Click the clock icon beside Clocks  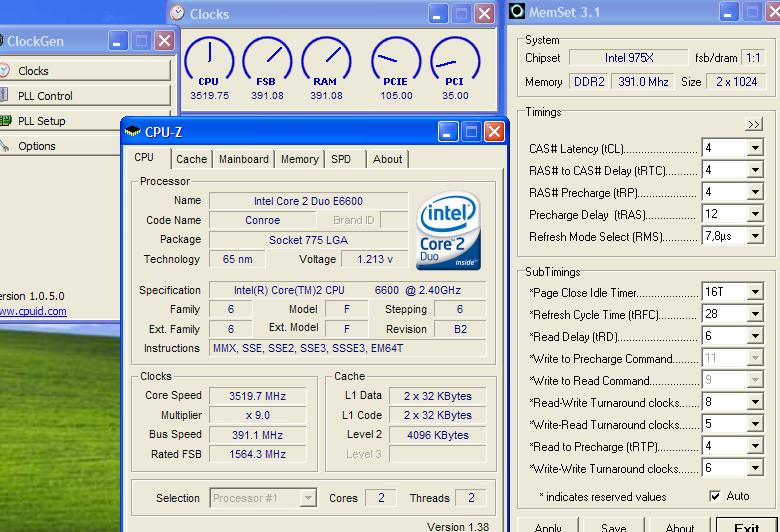click(x=4, y=71)
